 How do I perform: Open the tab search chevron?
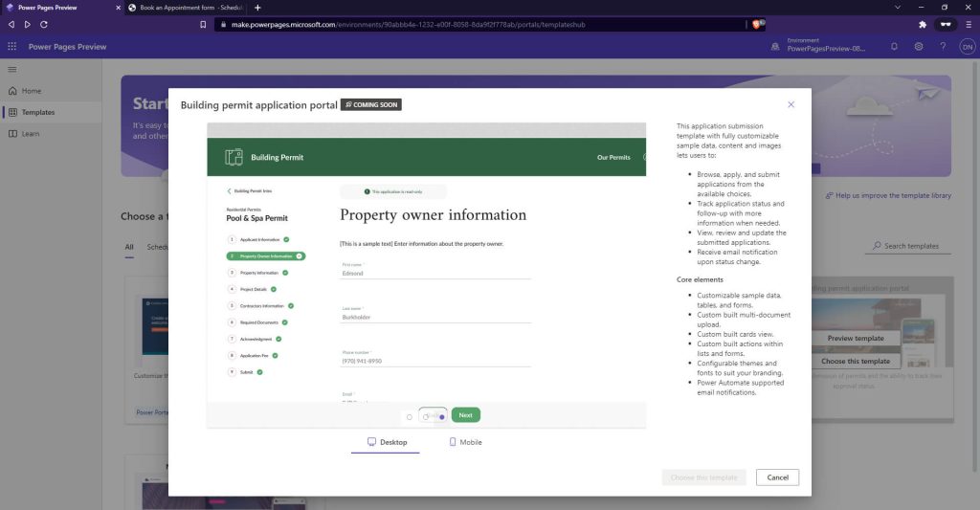pos(898,8)
